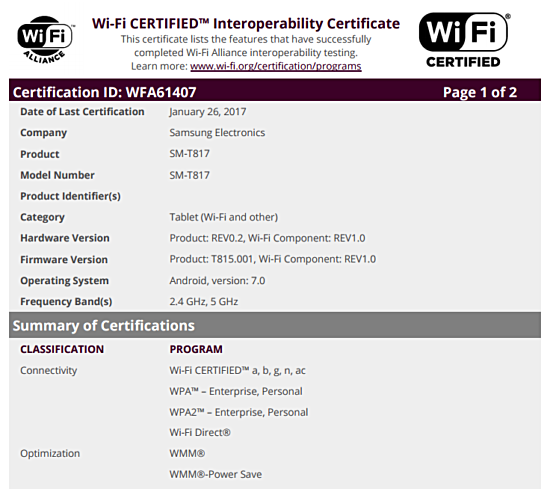Click the Wi-Fi Alliance logo
Image resolution: width=550 pixels, height=489 pixels.
tap(45, 40)
